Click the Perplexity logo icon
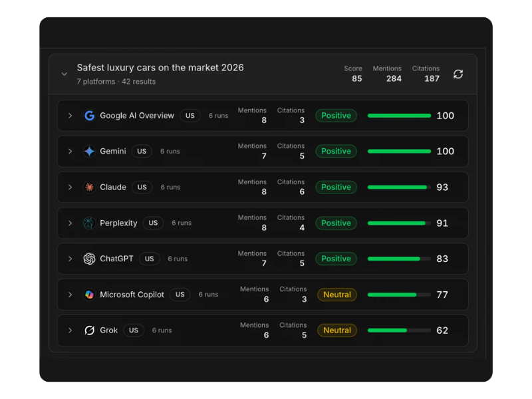The image size is (532, 399). click(x=89, y=223)
